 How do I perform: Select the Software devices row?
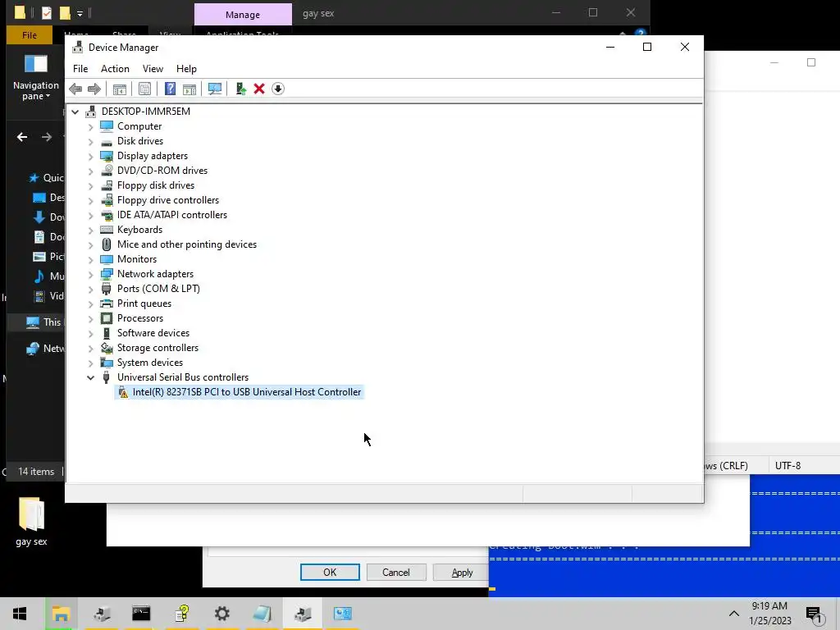(x=153, y=333)
